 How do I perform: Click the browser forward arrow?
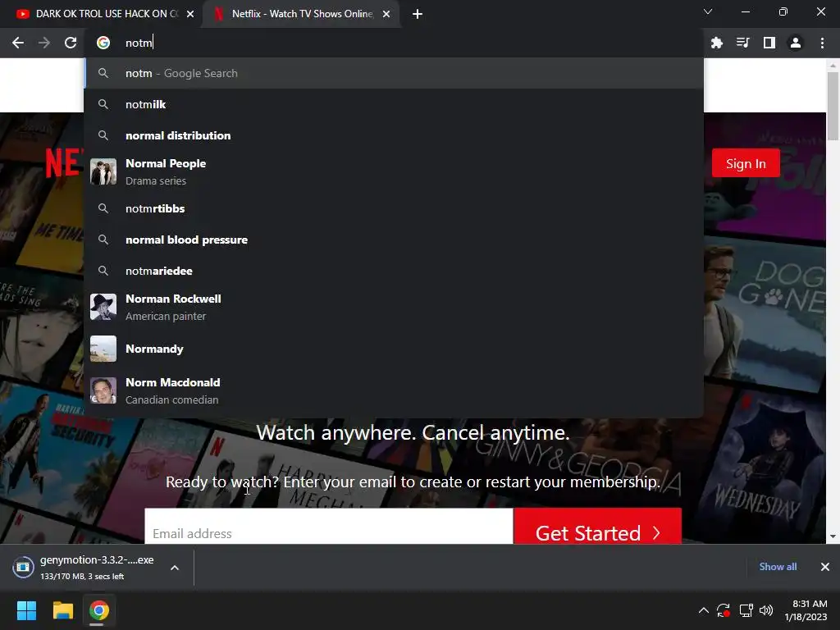[x=44, y=43]
